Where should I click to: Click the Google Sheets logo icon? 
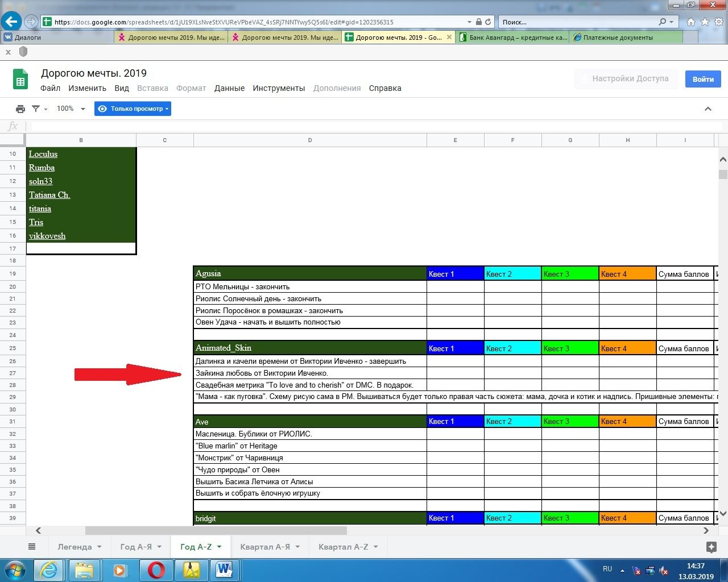pyautogui.click(x=20, y=80)
